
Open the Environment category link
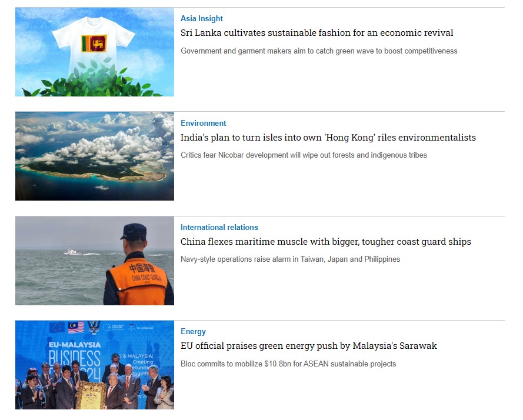pos(203,123)
